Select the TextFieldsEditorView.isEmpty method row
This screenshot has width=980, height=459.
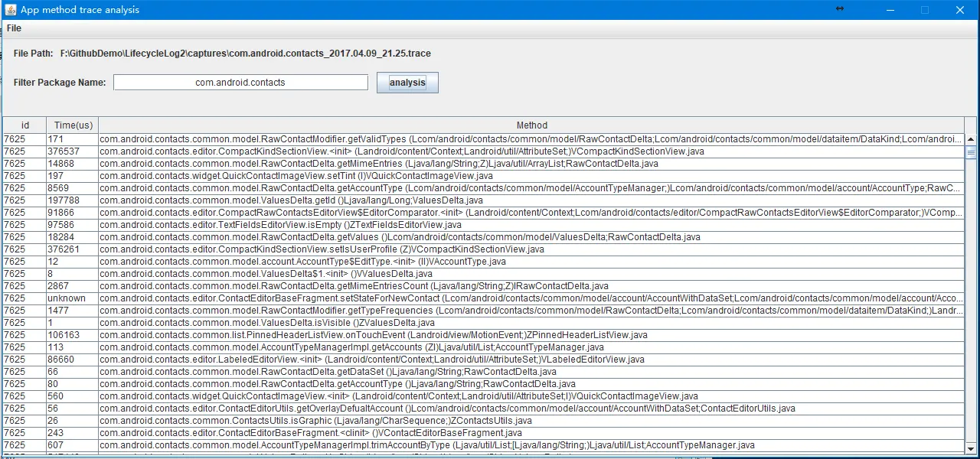pyautogui.click(x=531, y=225)
